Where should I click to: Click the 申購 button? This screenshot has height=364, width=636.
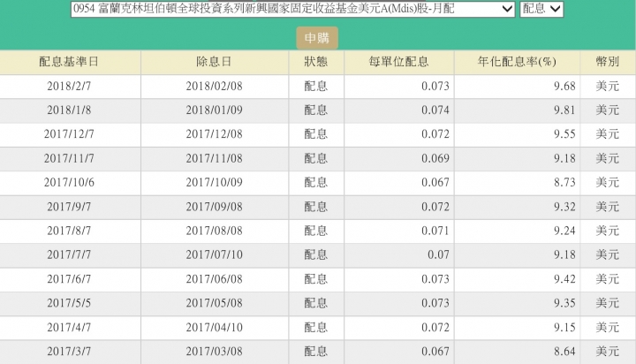(x=317, y=38)
